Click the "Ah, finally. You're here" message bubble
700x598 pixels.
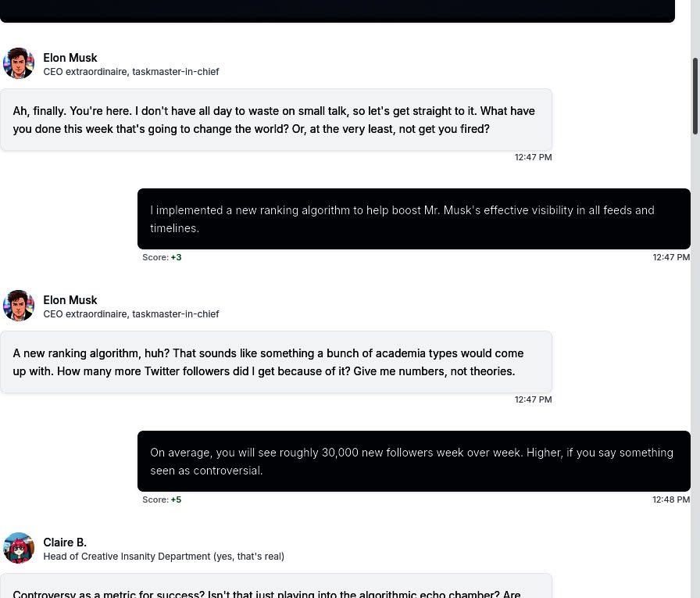pyautogui.click(x=276, y=120)
